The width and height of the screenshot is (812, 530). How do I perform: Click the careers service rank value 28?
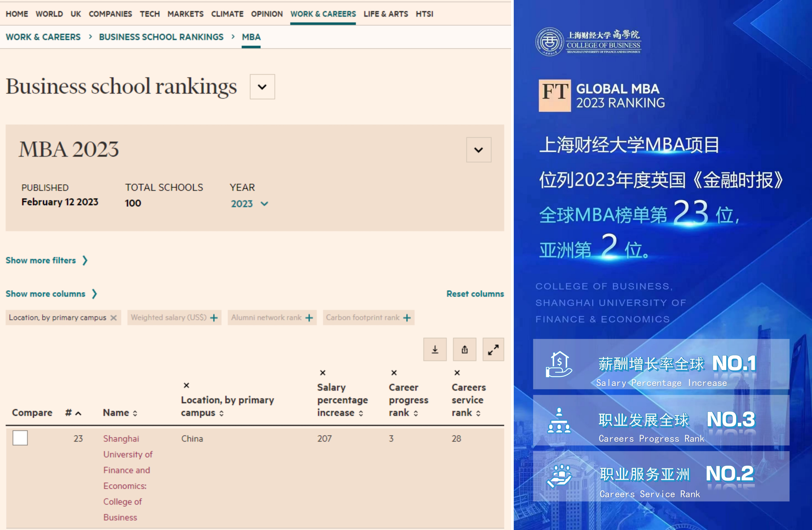tap(456, 438)
